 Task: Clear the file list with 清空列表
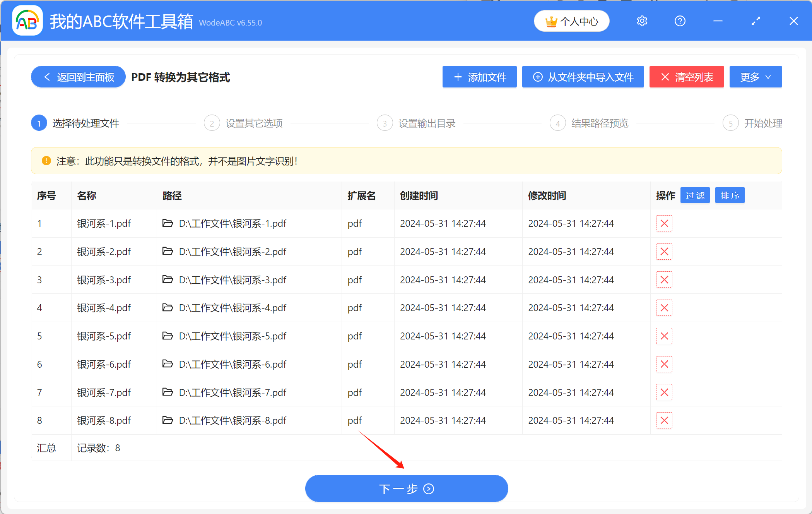coord(687,77)
